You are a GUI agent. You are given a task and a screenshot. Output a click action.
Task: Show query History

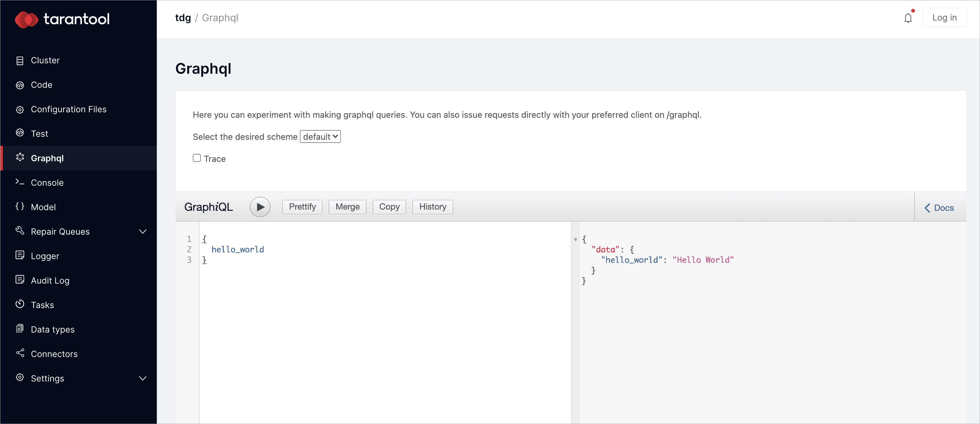coord(433,207)
